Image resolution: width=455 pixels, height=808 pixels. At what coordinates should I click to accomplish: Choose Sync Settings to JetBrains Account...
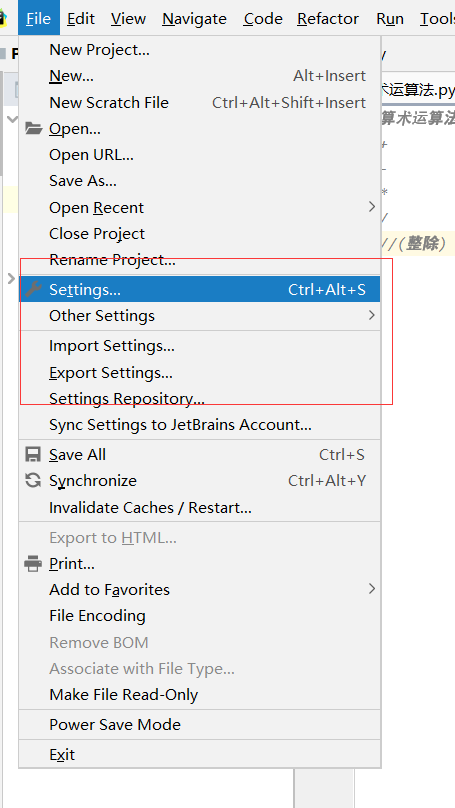tap(200, 425)
